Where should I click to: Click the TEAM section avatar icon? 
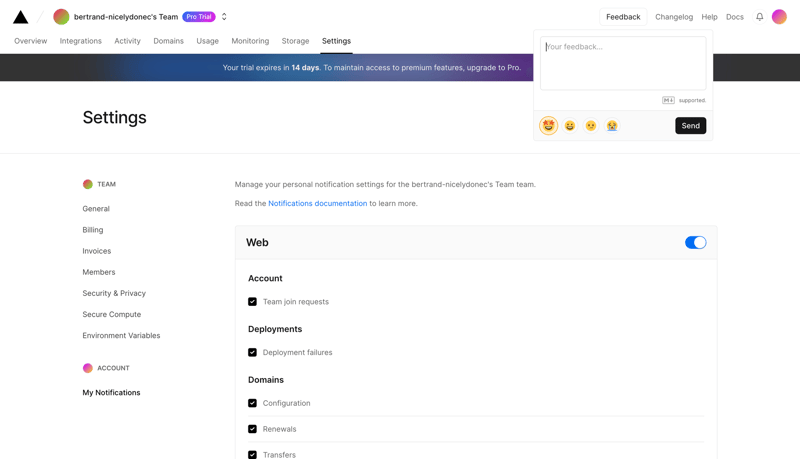(x=88, y=184)
